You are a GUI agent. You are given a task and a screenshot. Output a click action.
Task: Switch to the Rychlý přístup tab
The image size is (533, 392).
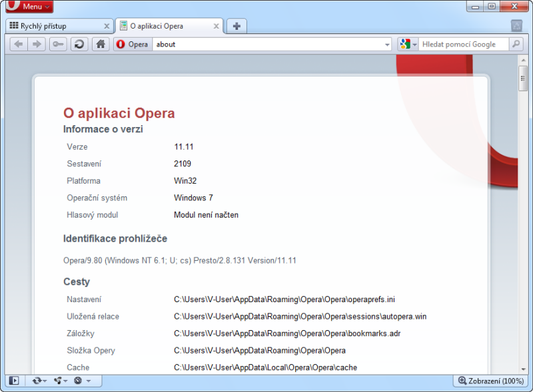pos(59,26)
